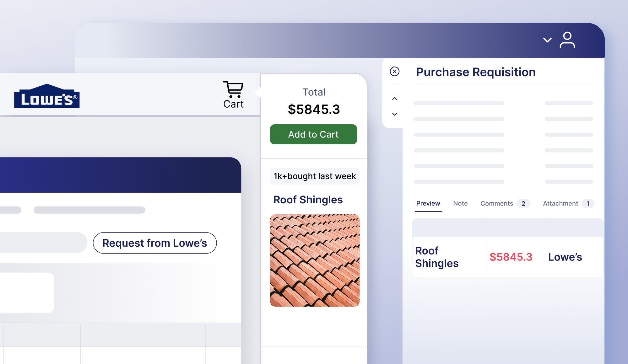Click the Roof Shingles row entry
The image size is (628, 364).
coord(437,257)
